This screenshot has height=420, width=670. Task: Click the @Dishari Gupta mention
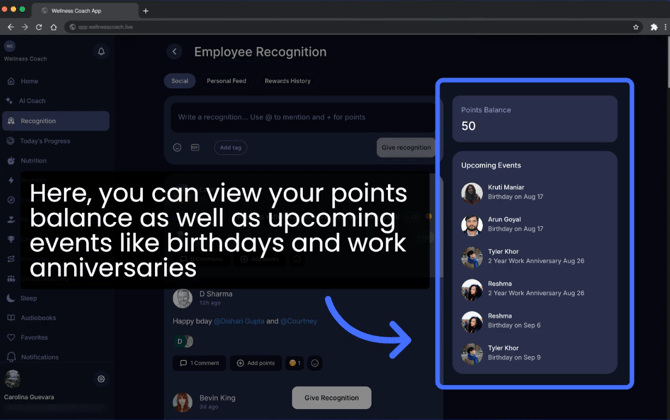click(239, 321)
